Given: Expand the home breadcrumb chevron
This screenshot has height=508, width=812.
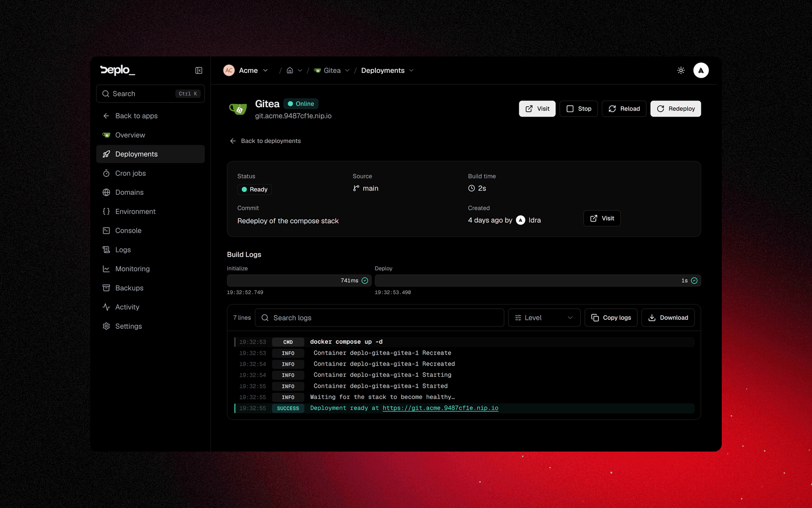Looking at the screenshot, I should click(300, 71).
